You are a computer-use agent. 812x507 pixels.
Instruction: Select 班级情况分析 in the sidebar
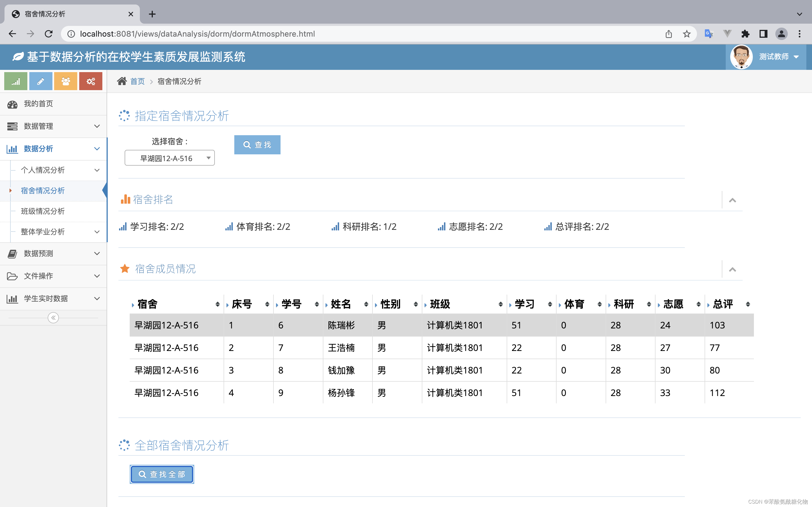43,211
